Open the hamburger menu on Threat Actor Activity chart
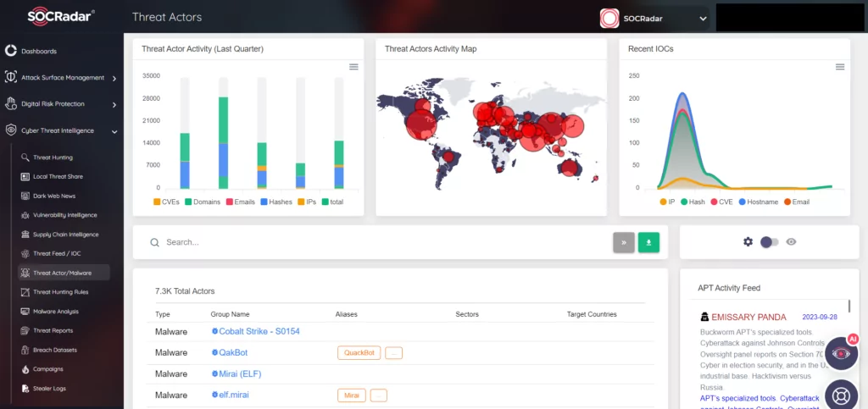This screenshot has width=868, height=409. [x=353, y=67]
